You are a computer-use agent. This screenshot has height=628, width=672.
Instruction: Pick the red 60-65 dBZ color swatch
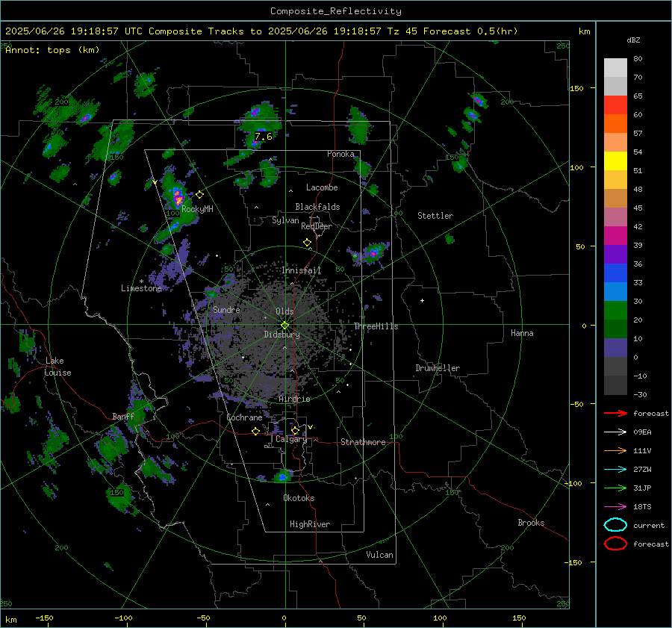[615, 105]
